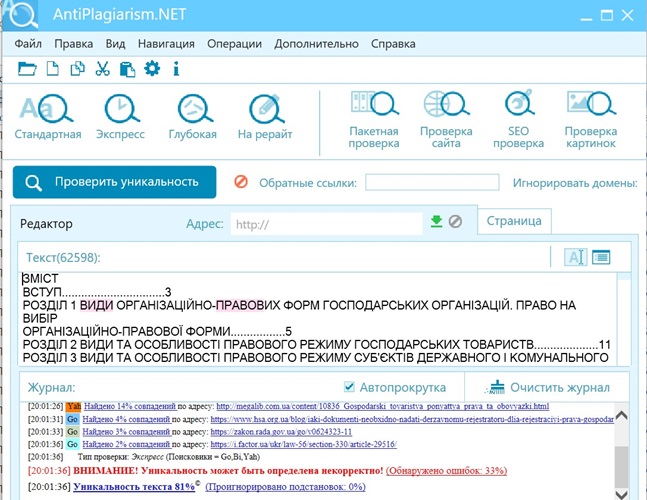Open the Дополнительно menu
This screenshot has width=647, height=500.
(x=316, y=44)
